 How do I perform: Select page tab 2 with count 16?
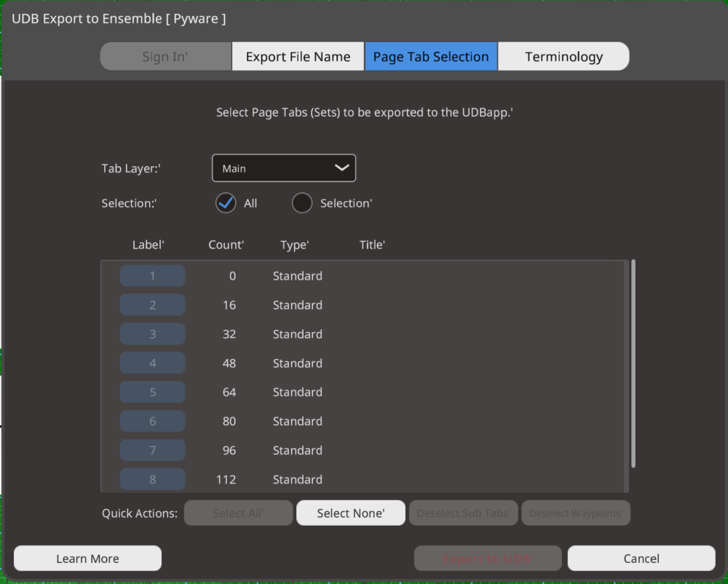(x=152, y=304)
